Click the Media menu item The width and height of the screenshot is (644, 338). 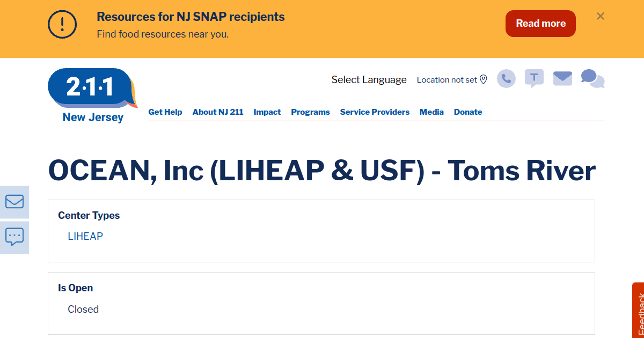coord(431,112)
